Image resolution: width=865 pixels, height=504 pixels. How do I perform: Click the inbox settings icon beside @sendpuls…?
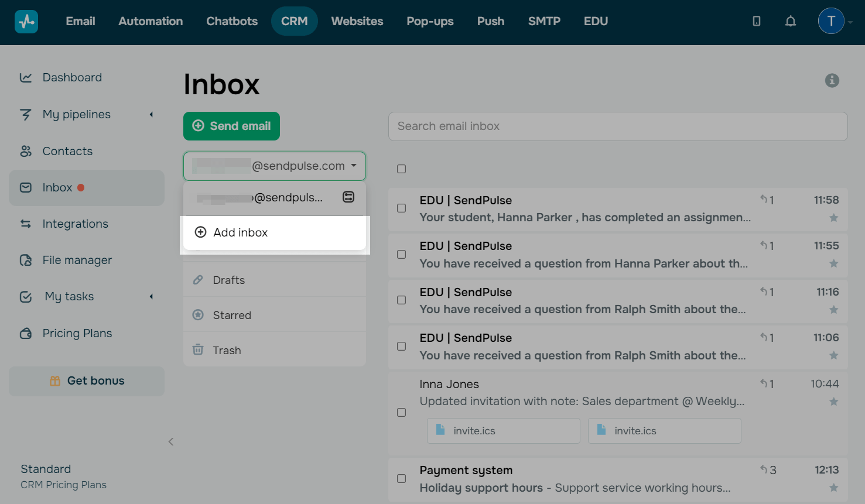[x=348, y=197]
